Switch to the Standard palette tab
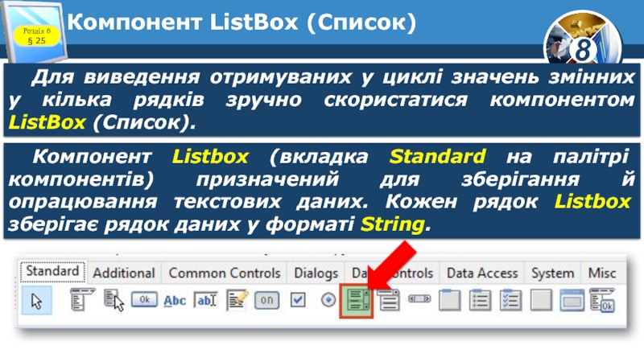Image resolution: width=644 pixels, height=362 pixels. click(52, 271)
